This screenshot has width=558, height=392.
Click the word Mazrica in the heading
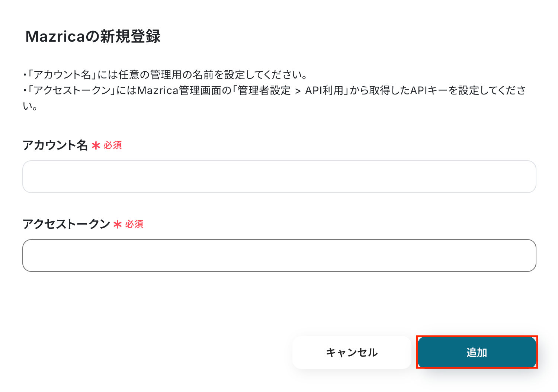(55, 36)
